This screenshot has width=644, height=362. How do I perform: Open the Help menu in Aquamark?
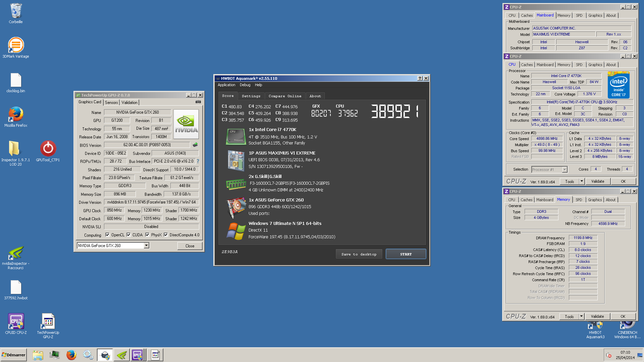pyautogui.click(x=258, y=85)
